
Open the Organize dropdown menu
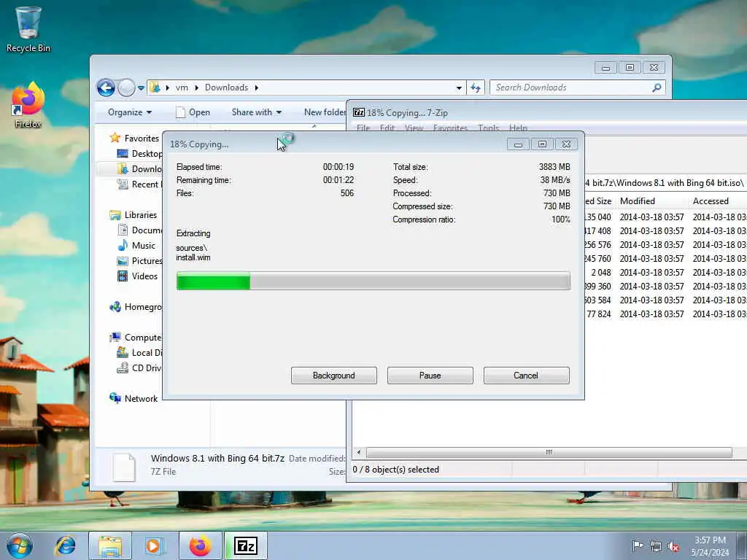coord(130,112)
